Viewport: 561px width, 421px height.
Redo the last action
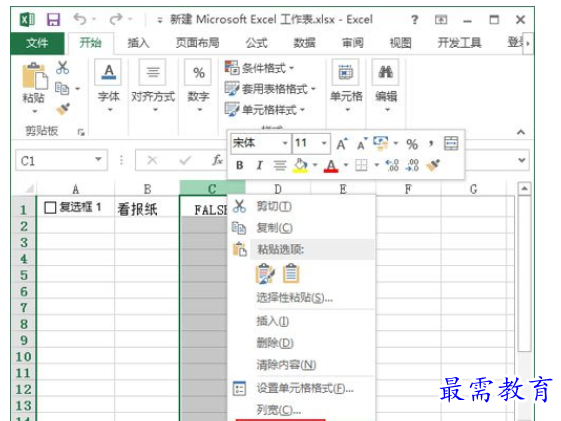(116, 19)
